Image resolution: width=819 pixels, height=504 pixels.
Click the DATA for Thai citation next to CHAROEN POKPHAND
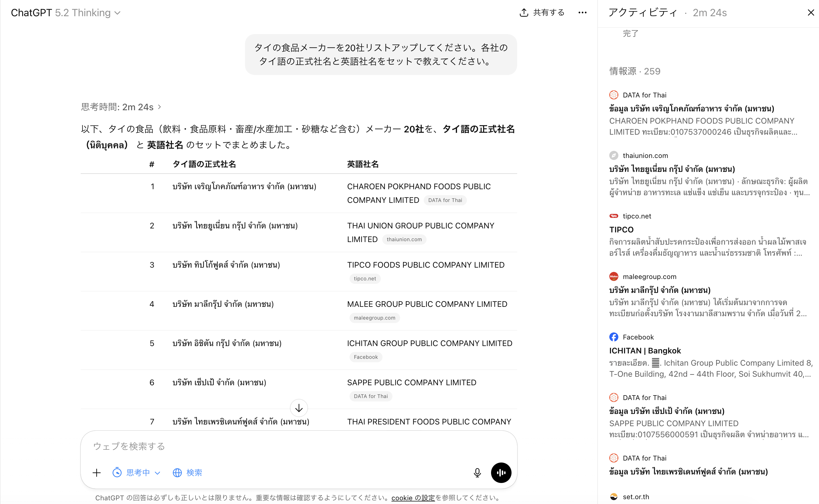point(445,200)
